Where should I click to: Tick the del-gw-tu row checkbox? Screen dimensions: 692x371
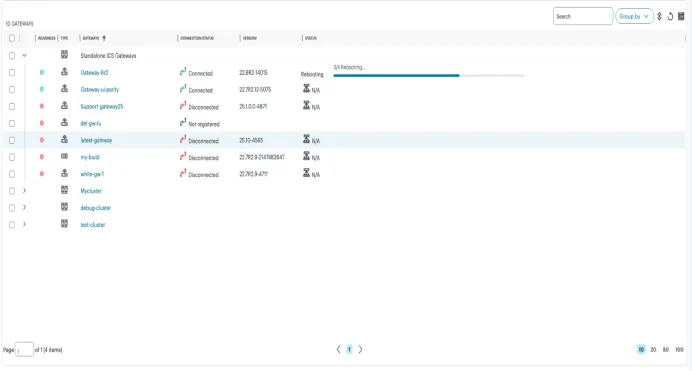coord(12,123)
